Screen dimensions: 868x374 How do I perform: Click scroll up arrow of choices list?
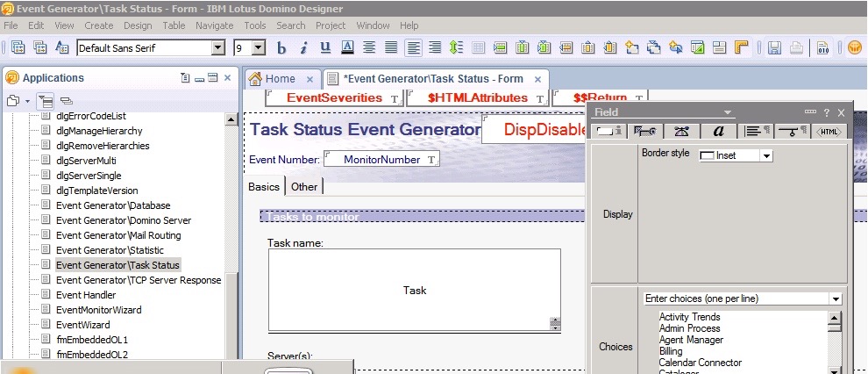(834, 318)
